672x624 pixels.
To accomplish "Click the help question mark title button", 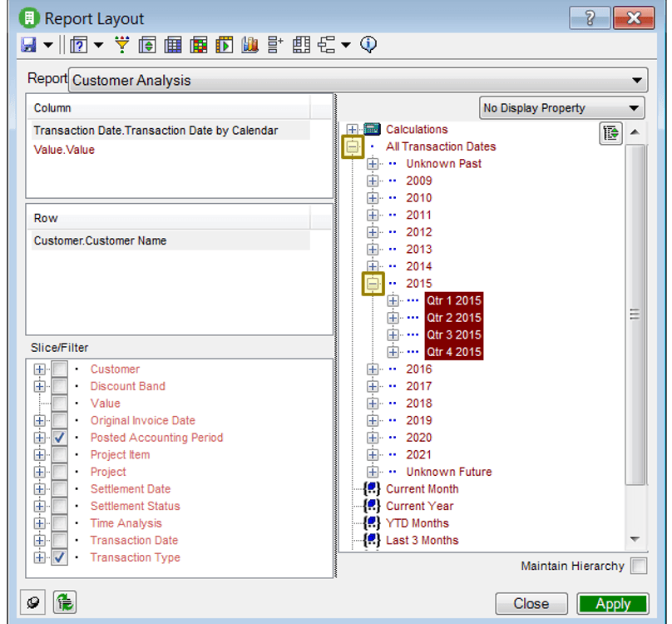I will [590, 18].
